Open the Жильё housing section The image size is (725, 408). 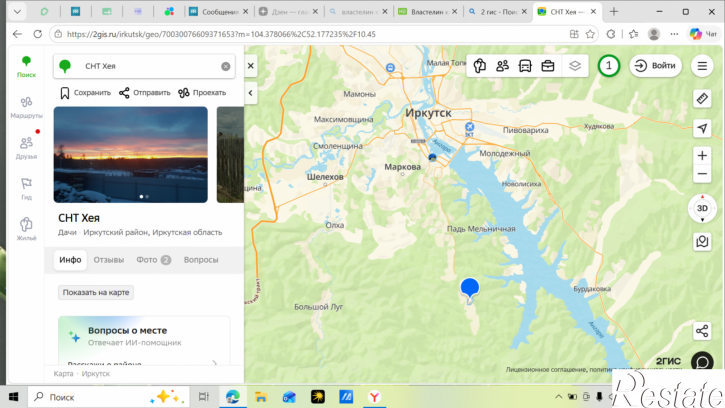(x=26, y=229)
